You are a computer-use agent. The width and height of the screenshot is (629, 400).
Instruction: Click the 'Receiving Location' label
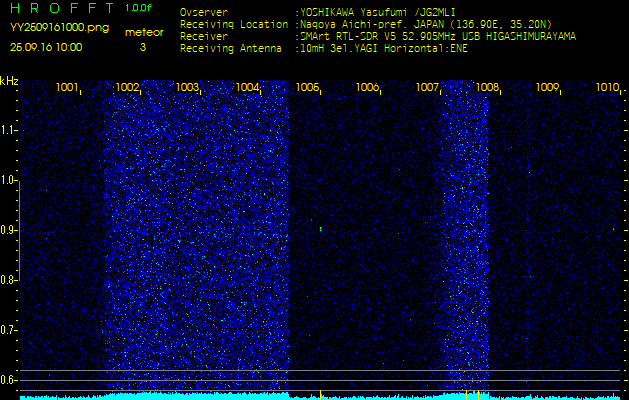(234, 24)
